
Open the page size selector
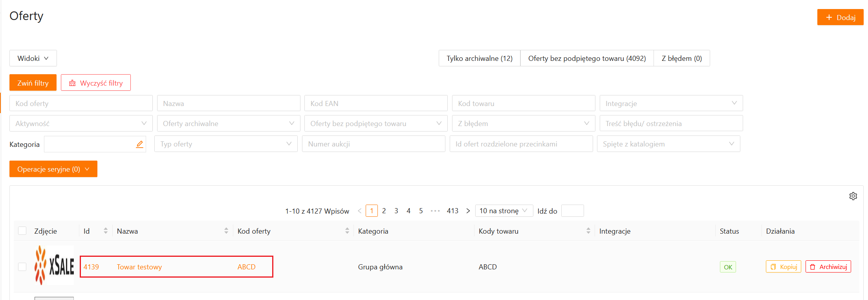click(x=504, y=211)
